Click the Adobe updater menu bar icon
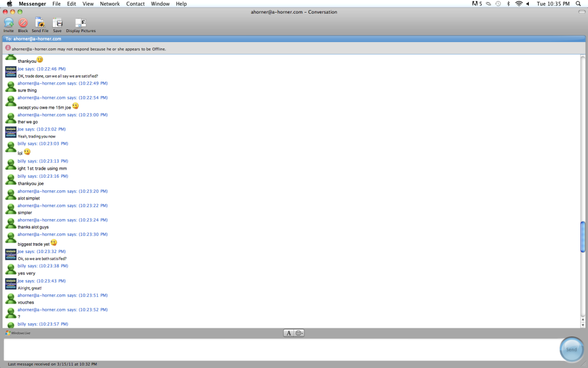Viewport: 588px width, 368px height. 477,4
